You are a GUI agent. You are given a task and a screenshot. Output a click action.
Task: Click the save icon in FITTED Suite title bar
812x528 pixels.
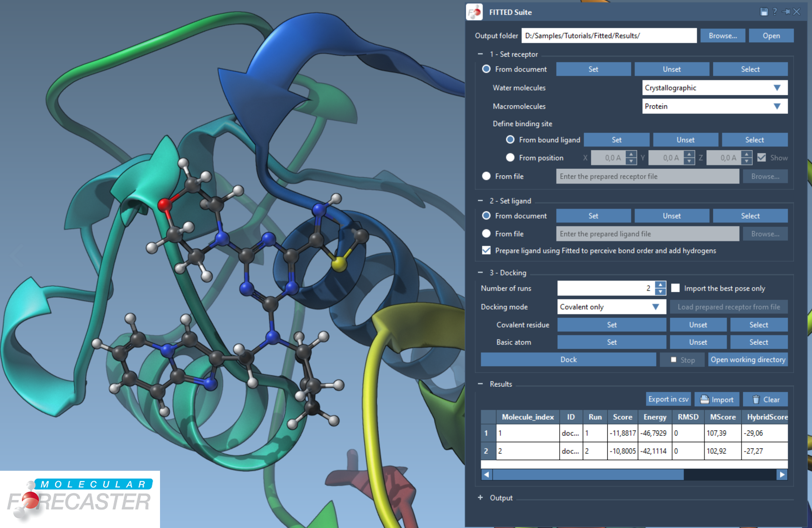[764, 12]
